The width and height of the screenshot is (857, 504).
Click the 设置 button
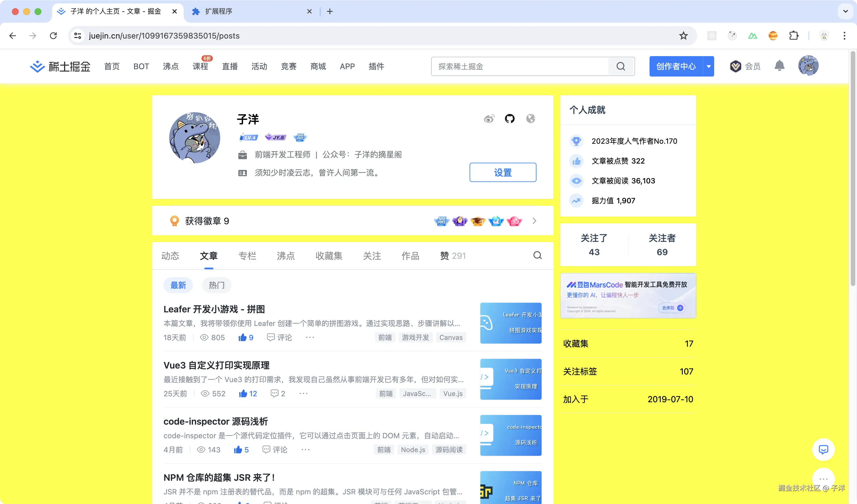[x=503, y=172]
